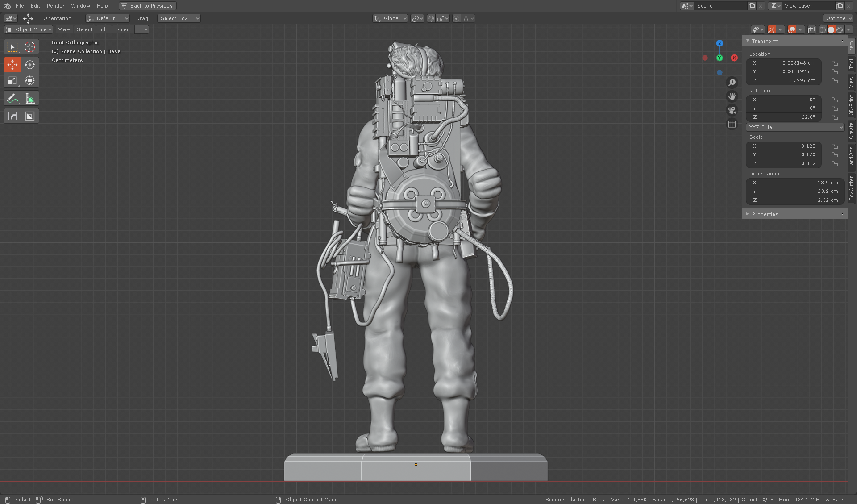Click the camera view icon in the viewport
Image resolution: width=857 pixels, height=504 pixels.
pos(732,110)
